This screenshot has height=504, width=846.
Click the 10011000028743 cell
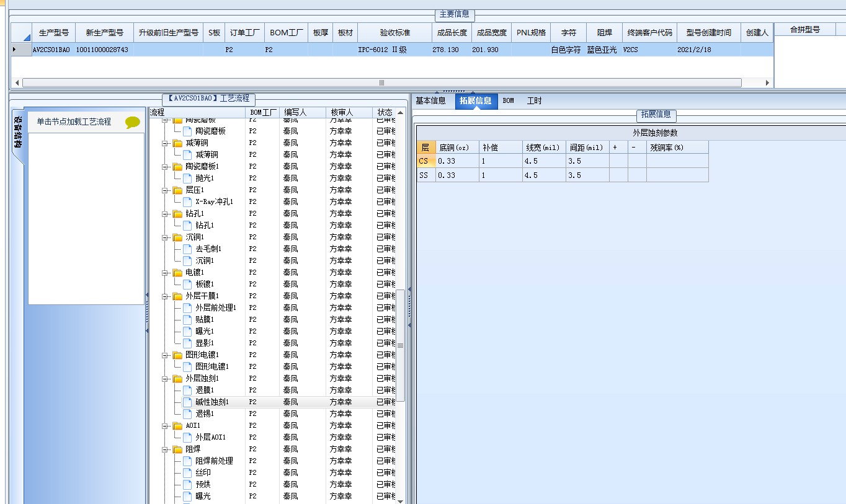[x=104, y=50]
